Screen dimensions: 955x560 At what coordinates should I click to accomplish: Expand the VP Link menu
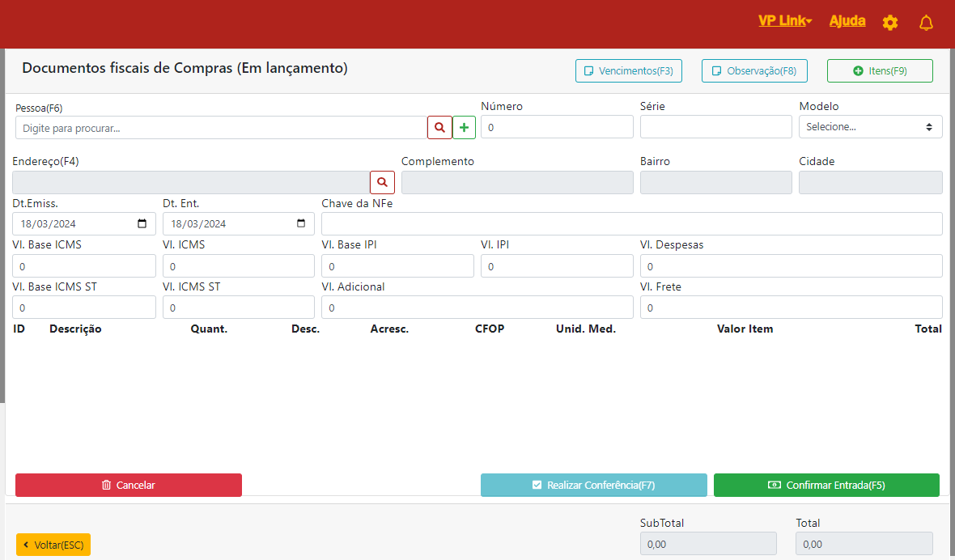(784, 21)
